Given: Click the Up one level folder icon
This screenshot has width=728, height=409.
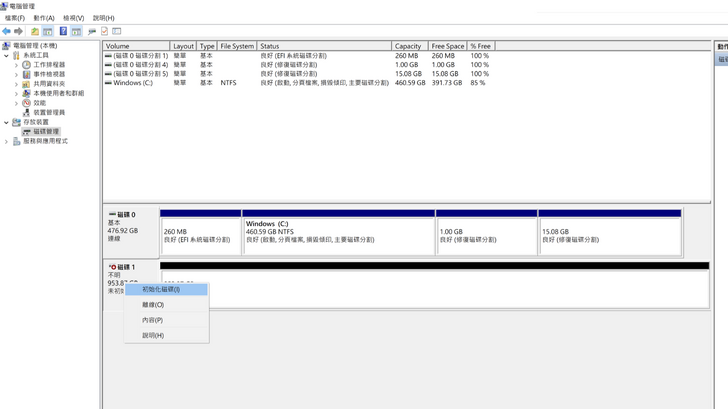Looking at the screenshot, I should tap(35, 31).
